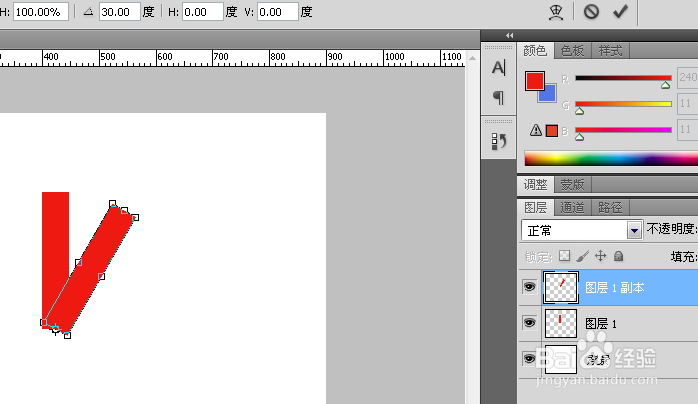
Task: Open the blend mode 正常 dropdown
Action: 581,230
